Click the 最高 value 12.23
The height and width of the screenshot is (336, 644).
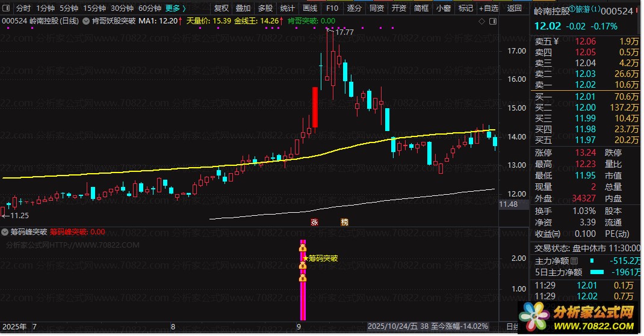click(585, 164)
